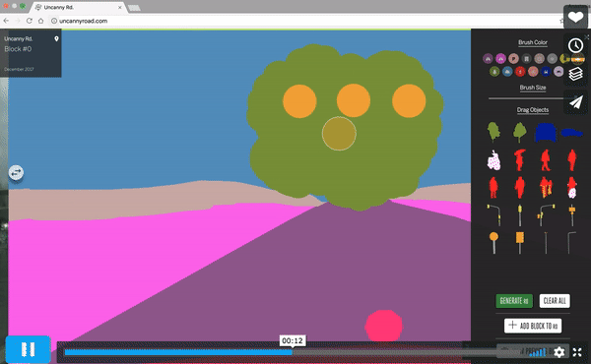The height and width of the screenshot is (364, 591).
Task: Click the stacked layers icon
Action: click(x=575, y=74)
